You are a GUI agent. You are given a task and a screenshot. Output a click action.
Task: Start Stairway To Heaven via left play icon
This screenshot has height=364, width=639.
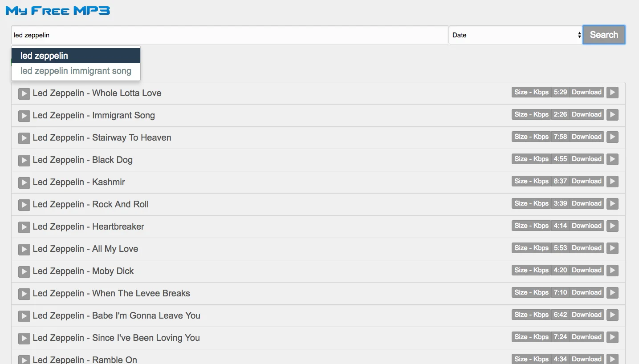coord(24,138)
